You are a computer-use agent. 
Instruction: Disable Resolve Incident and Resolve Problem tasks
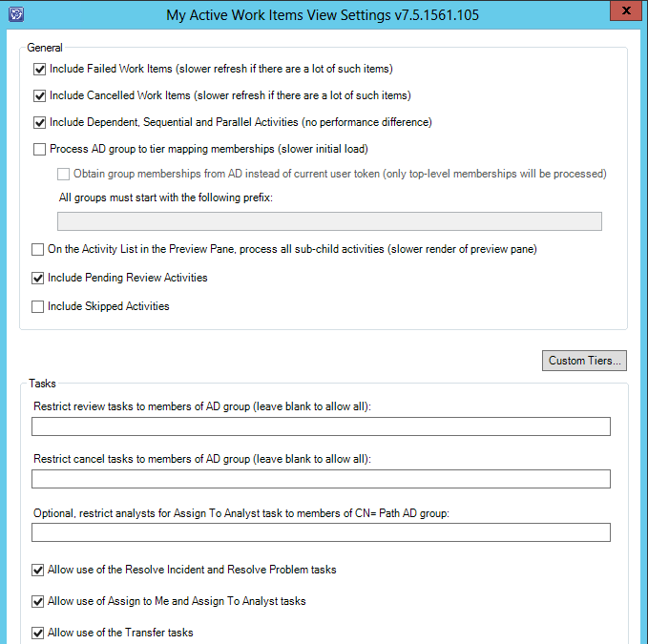(38, 571)
